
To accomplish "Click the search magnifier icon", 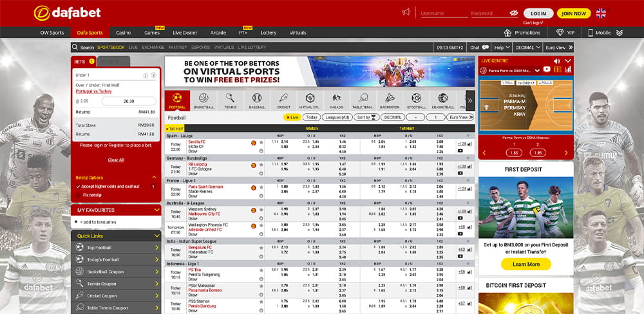I will click(x=75, y=47).
